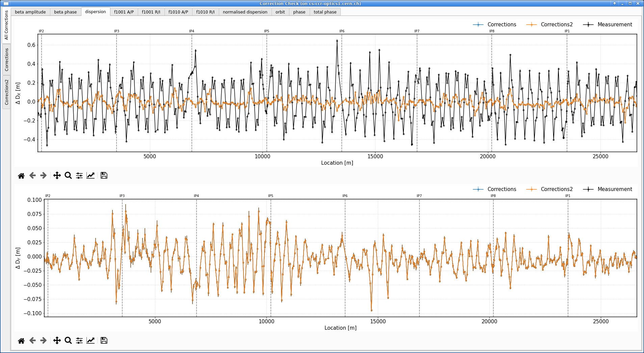This screenshot has height=353, width=644.
Task: Open the f1010 R/I tab
Action: (205, 12)
